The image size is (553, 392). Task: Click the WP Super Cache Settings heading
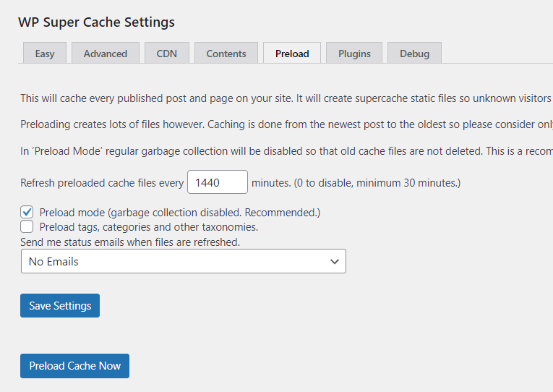click(96, 22)
